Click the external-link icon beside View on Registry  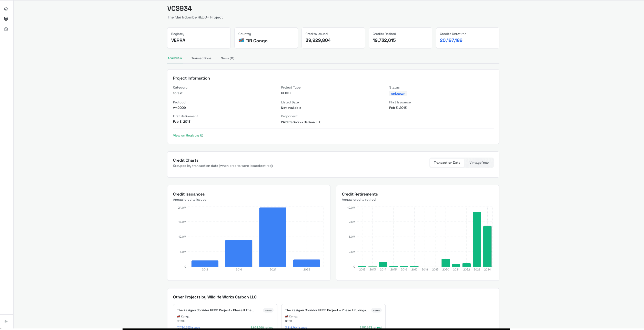tap(202, 135)
